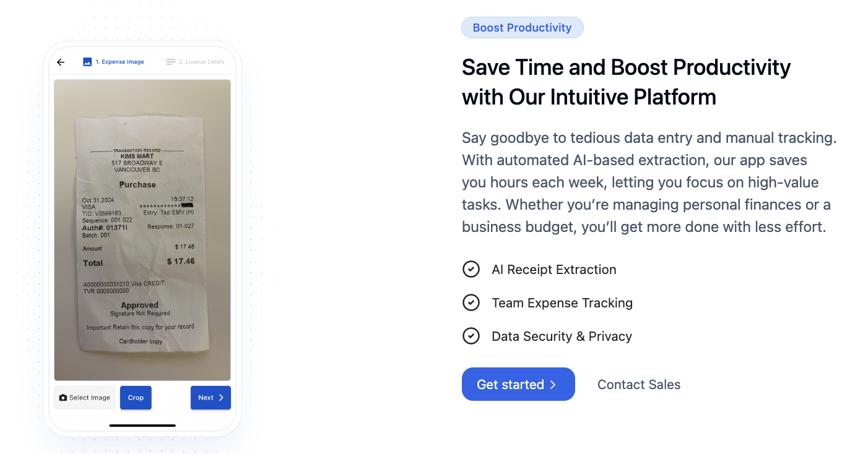This screenshot has width=868, height=454.
Task: Click the chevron arrow on the Next button
Action: click(221, 398)
